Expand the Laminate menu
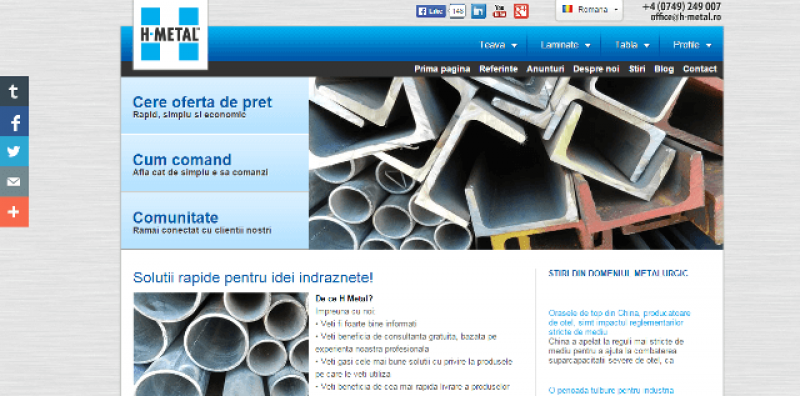This screenshot has width=800, height=396. tap(565, 45)
